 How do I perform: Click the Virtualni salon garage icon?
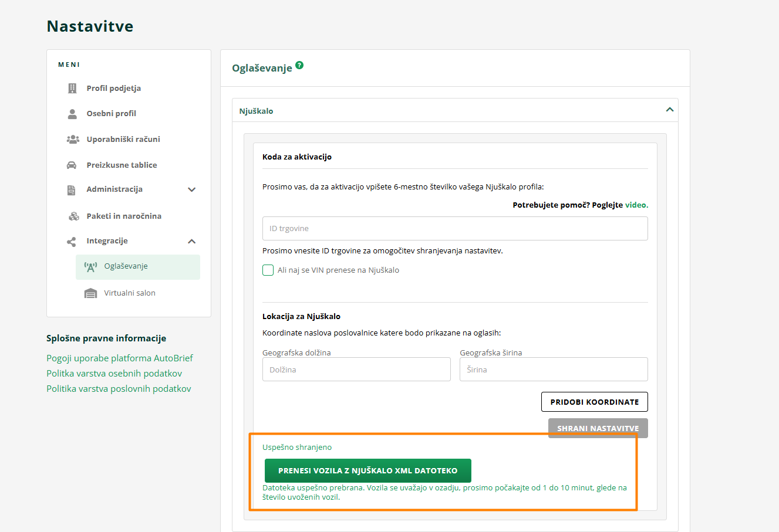point(90,293)
